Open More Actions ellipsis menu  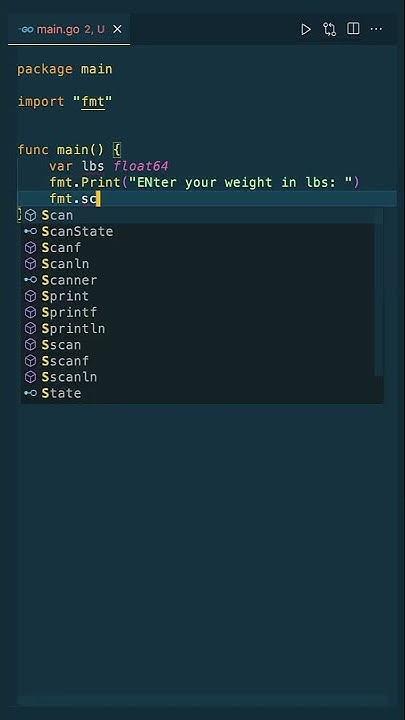[376, 29]
